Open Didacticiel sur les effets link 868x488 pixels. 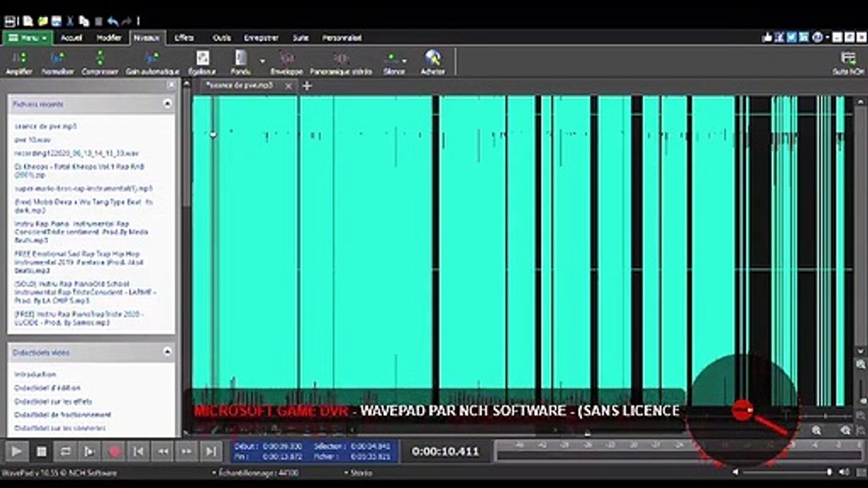click(53, 401)
